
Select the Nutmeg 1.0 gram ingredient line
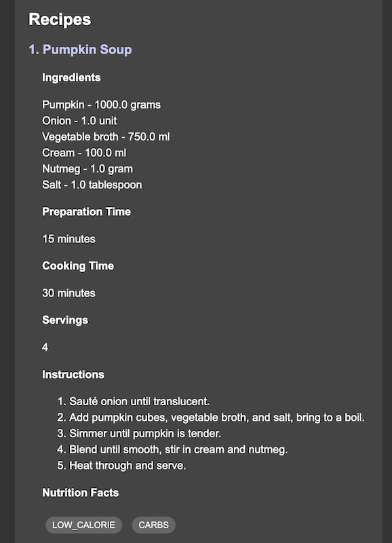pos(87,168)
